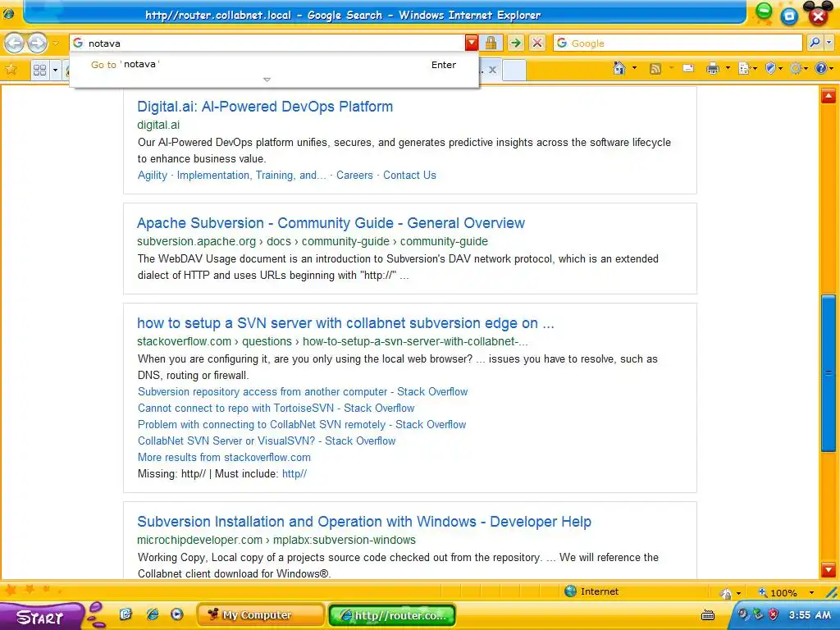Viewport: 840px width, 630px height.
Task: Click the browser Back button
Action: [x=15, y=43]
